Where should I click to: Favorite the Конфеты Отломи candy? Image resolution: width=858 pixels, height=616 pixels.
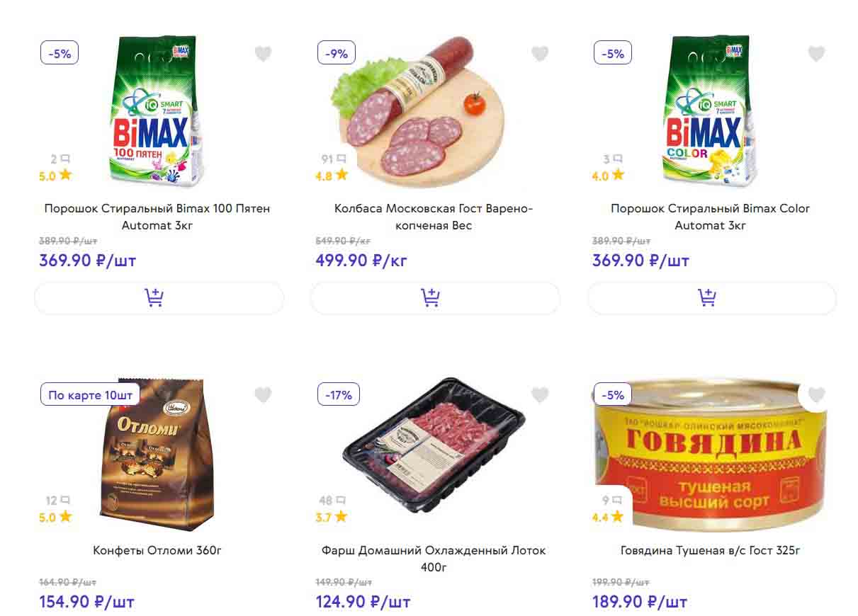263,395
